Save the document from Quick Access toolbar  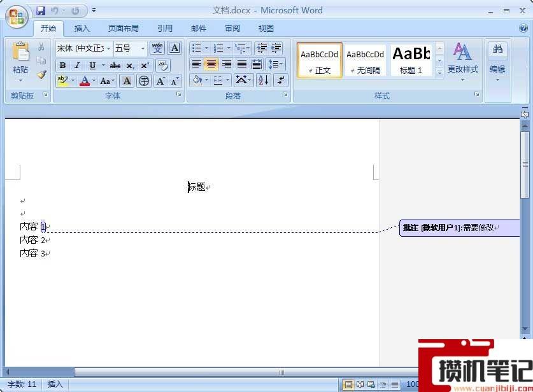[41, 11]
